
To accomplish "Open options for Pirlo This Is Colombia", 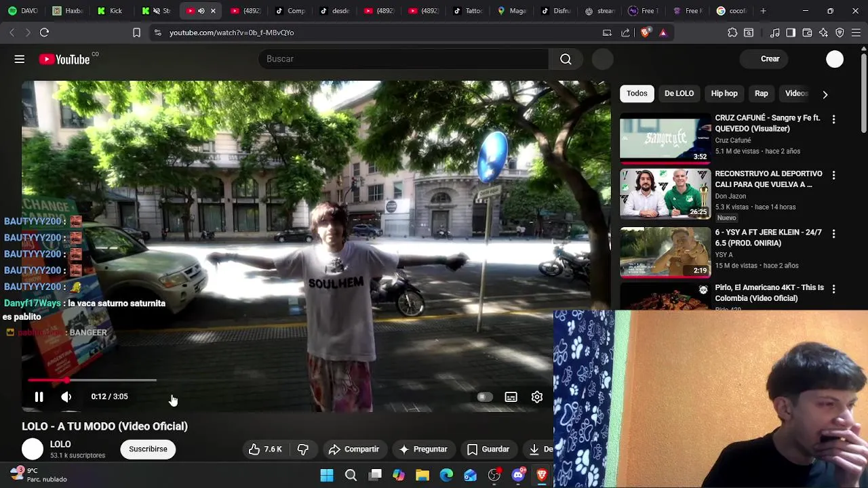I will click(833, 289).
